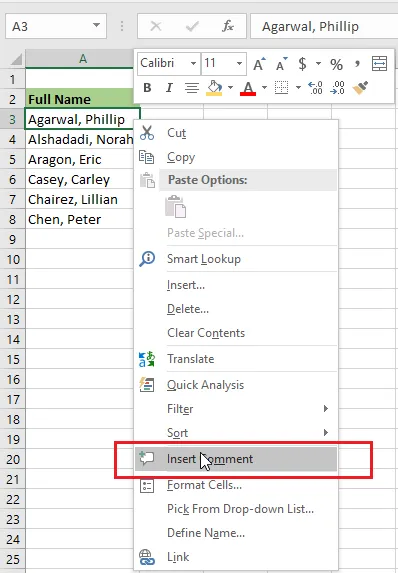Choose Copy from the context menu
Image resolution: width=398 pixels, height=573 pixels.
236,157
